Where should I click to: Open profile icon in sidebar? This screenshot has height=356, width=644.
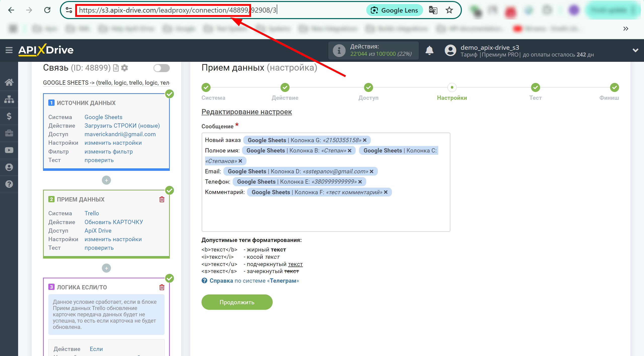coord(9,167)
